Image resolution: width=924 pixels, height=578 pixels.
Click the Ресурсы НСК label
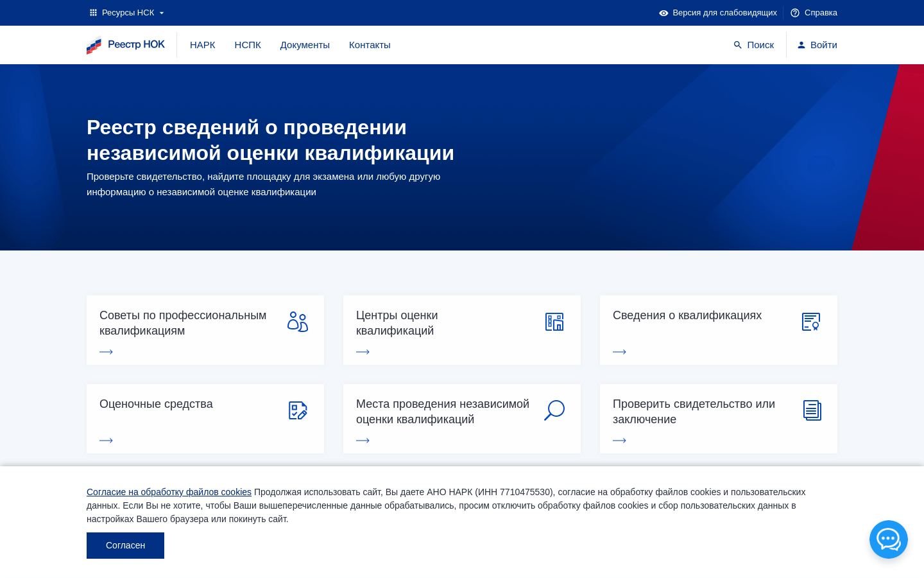pyautogui.click(x=128, y=13)
